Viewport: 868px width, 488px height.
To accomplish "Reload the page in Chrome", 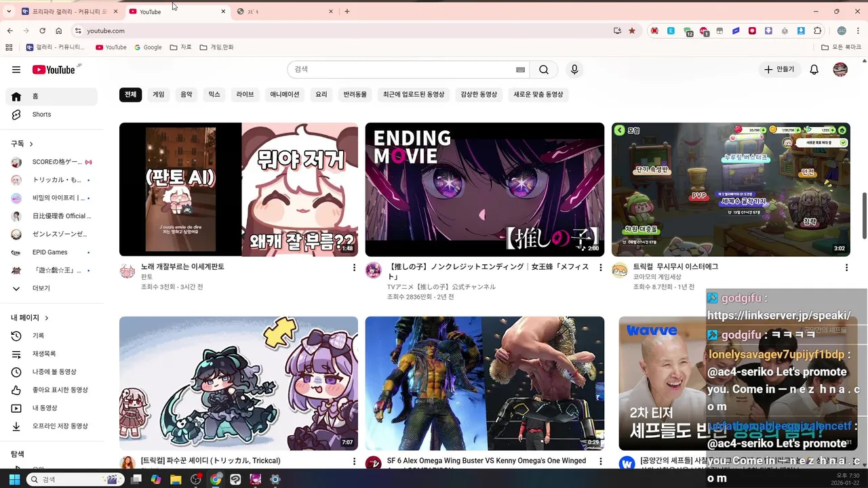I will click(x=42, y=30).
